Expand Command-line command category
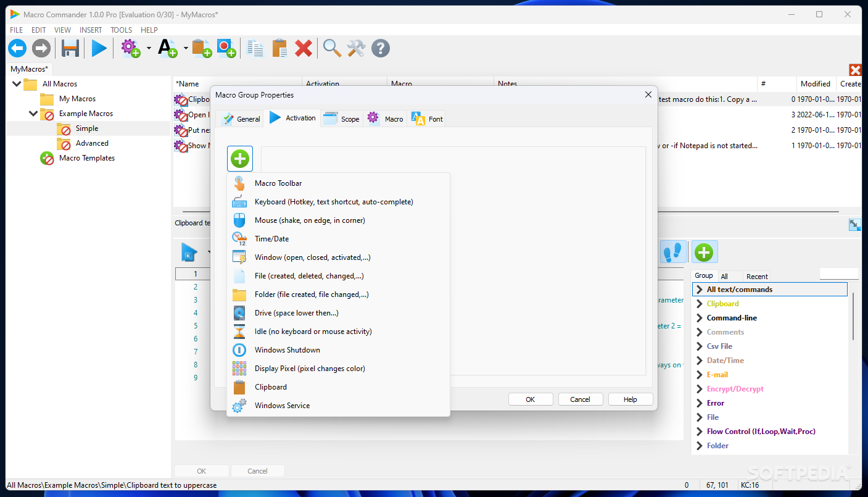 click(x=699, y=318)
